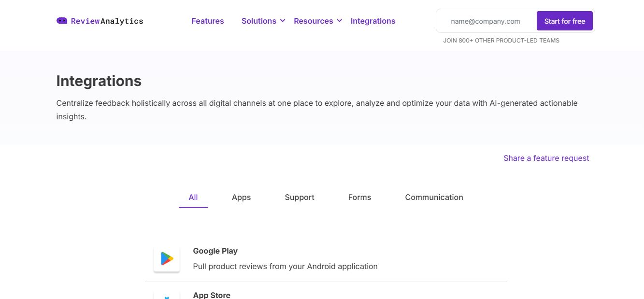This screenshot has width=644, height=299.
Task: Click the ReviewAnalytics purple logo icon
Action: tap(62, 21)
